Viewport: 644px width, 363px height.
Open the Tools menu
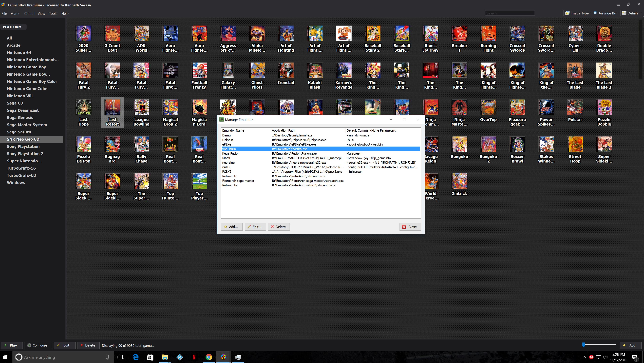tap(53, 13)
